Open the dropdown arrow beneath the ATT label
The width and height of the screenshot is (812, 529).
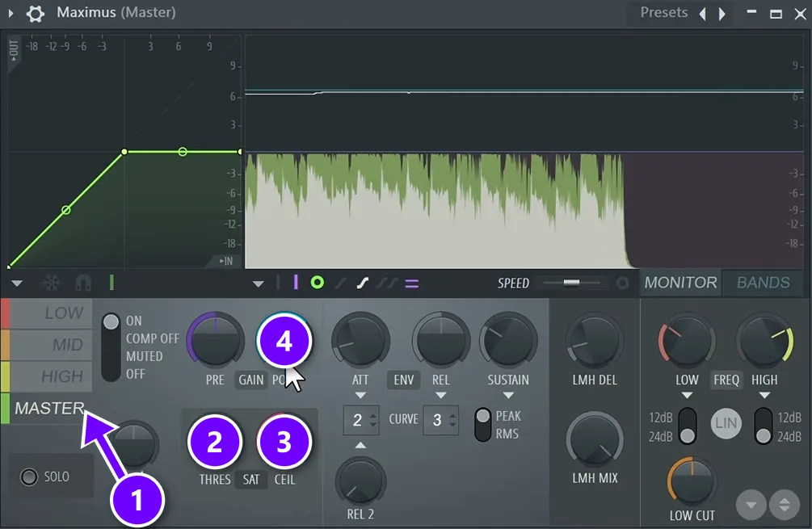[x=360, y=396]
